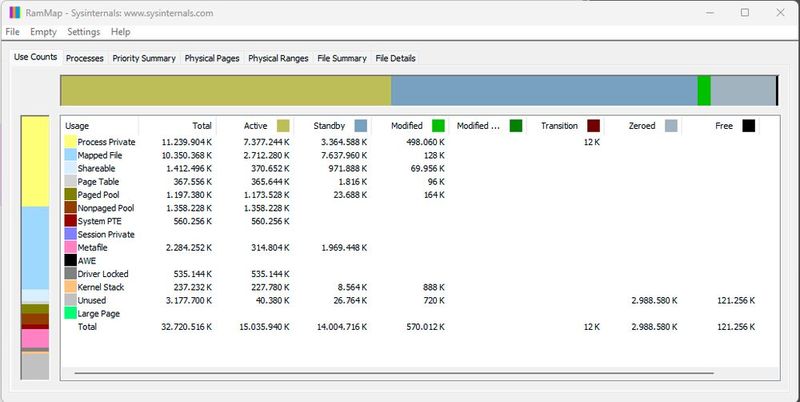Open the File menu

tap(12, 32)
